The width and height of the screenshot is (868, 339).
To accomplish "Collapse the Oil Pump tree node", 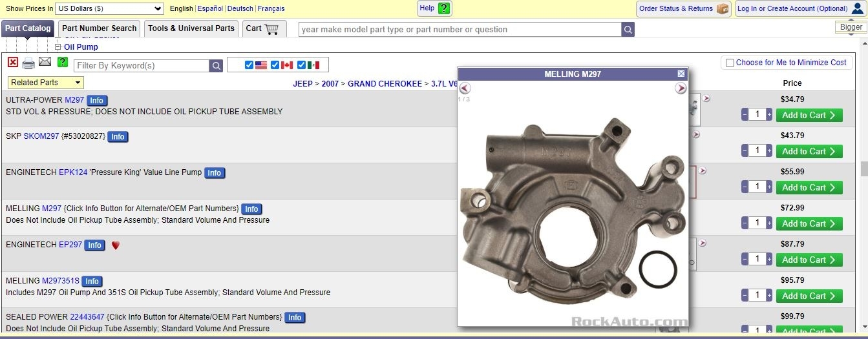I will pos(58,47).
